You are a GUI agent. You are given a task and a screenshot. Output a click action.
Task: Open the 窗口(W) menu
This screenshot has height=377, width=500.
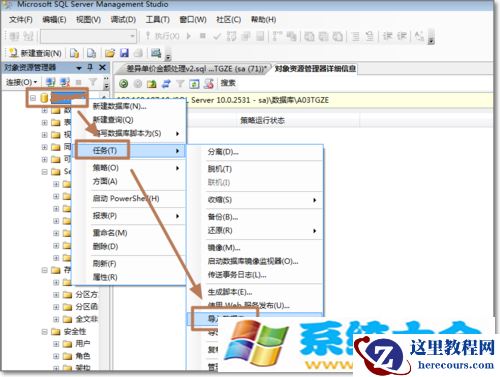click(x=193, y=20)
